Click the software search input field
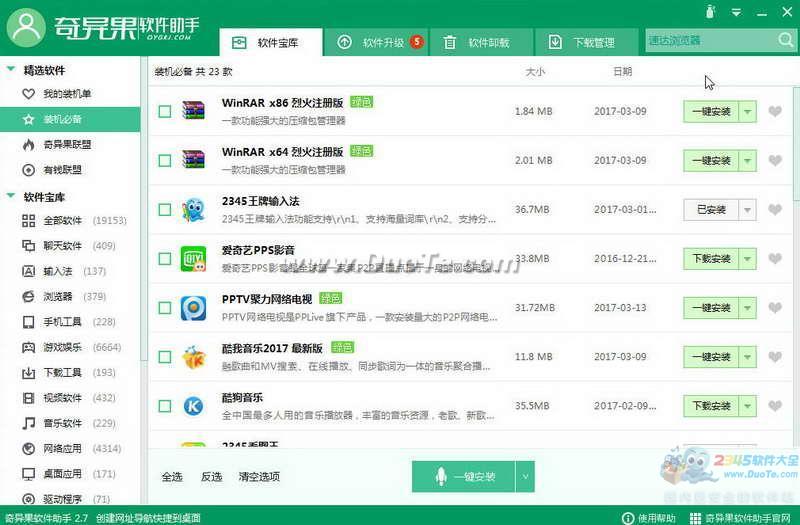This screenshot has width=800, height=525. (711, 40)
